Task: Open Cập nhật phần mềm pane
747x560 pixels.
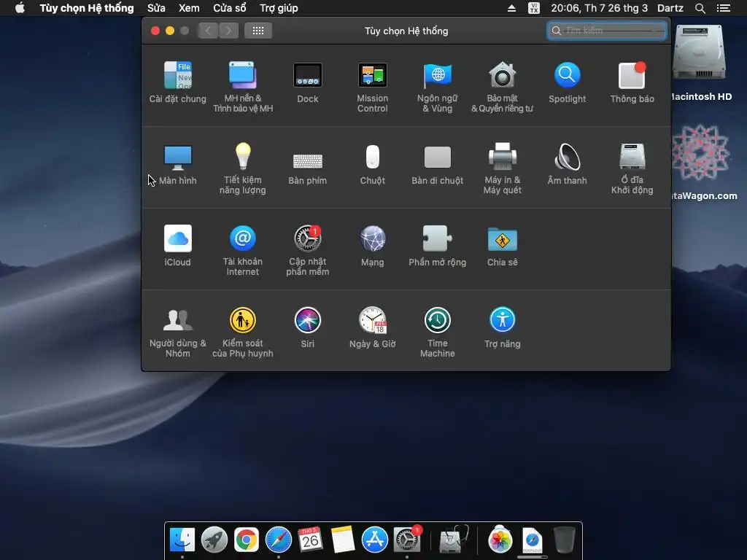Action: point(308,251)
